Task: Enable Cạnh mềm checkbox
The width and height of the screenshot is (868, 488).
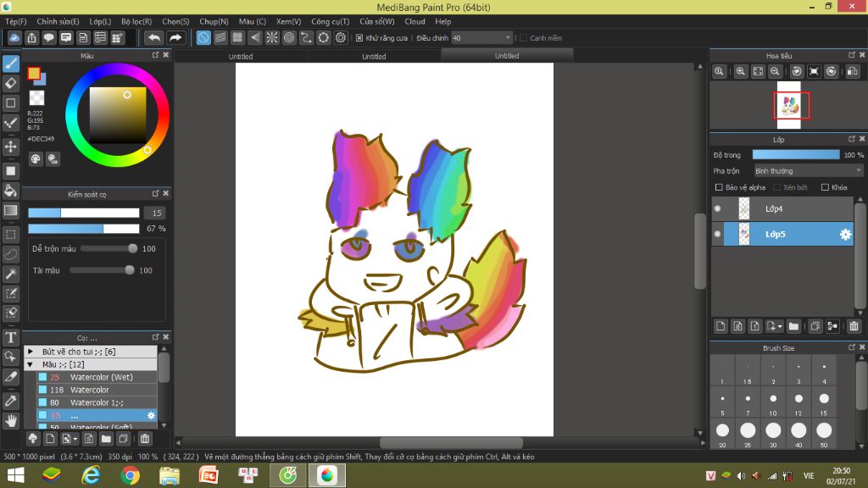Action: pyautogui.click(x=523, y=37)
